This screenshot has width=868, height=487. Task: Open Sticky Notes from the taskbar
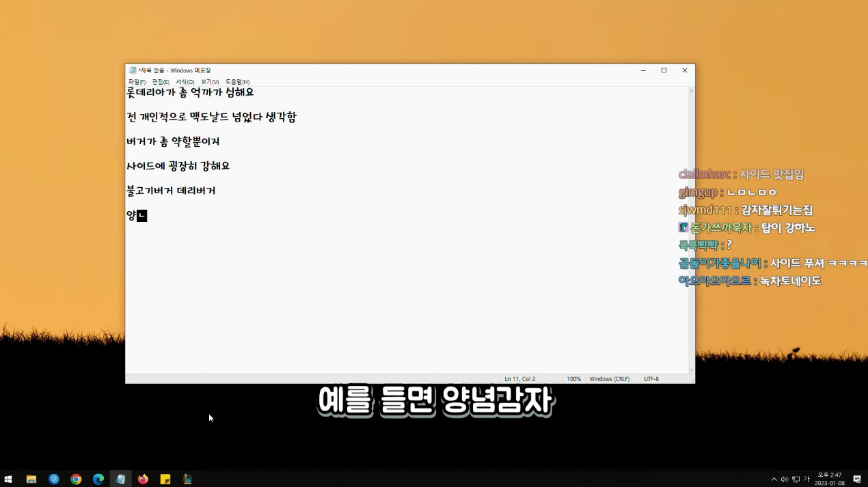[165, 479]
